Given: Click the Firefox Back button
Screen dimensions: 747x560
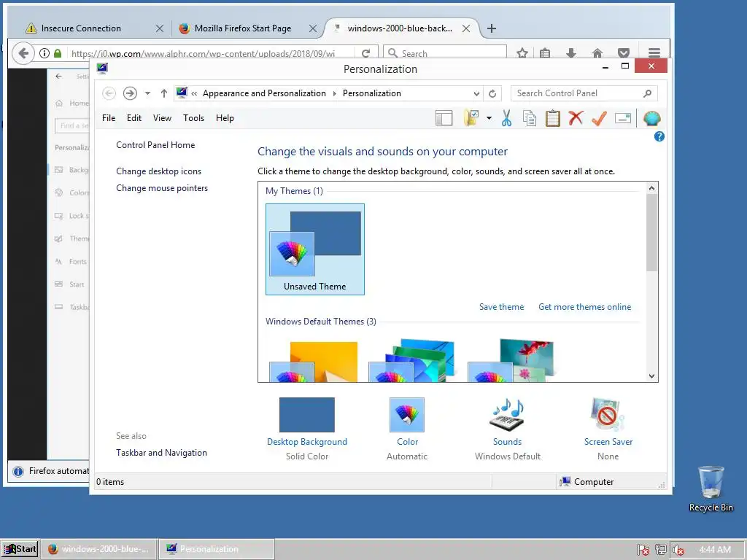Looking at the screenshot, I should click(x=23, y=52).
